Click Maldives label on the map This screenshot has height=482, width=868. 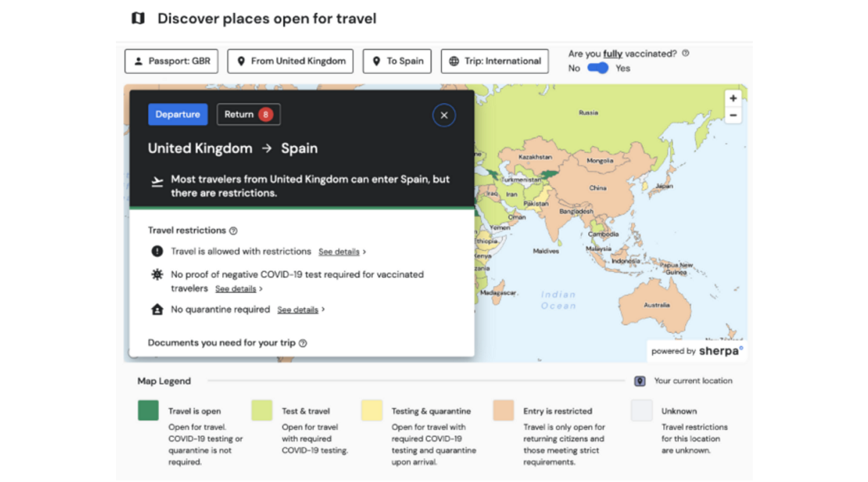(546, 251)
